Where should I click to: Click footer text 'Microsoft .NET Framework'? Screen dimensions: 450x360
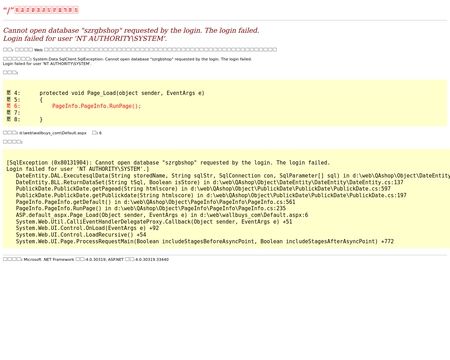coord(49,259)
